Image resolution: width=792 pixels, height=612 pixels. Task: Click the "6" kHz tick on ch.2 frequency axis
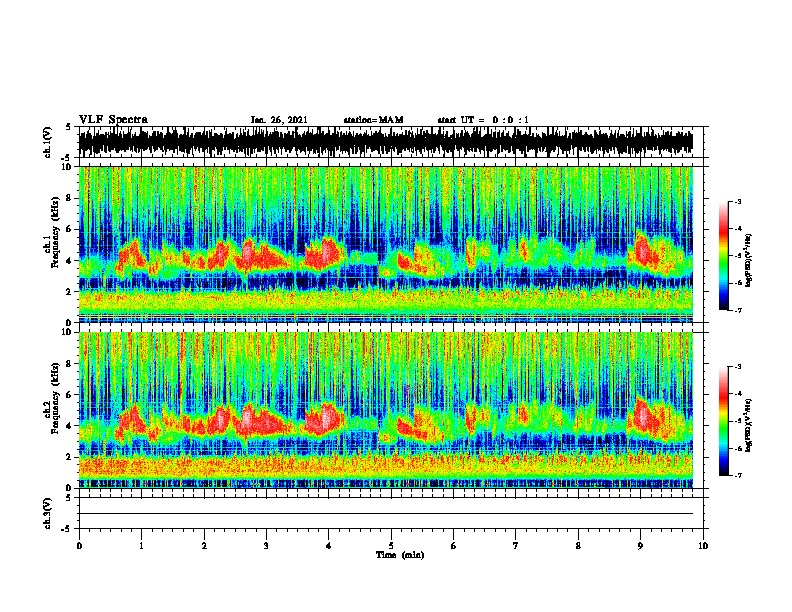[x=69, y=395]
